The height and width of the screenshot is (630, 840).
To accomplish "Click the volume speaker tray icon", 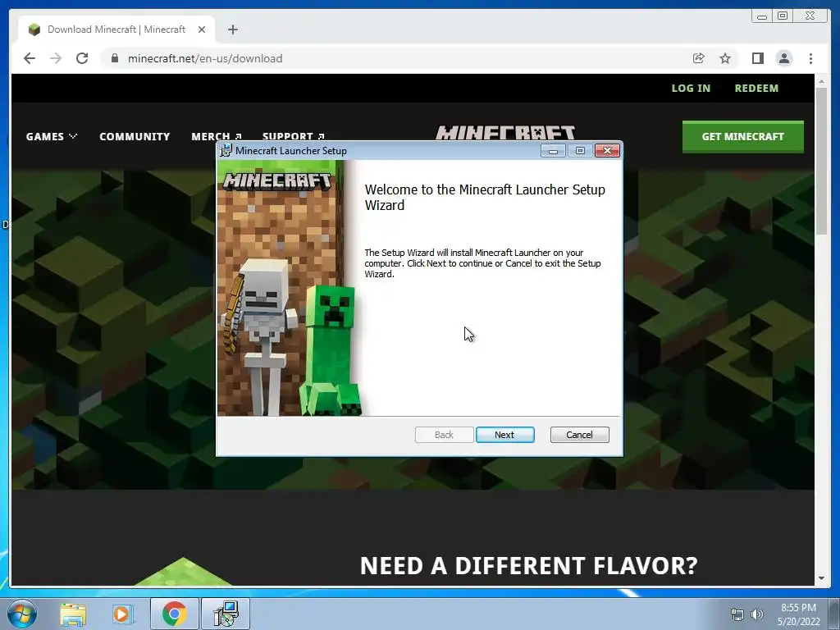I will click(756, 614).
